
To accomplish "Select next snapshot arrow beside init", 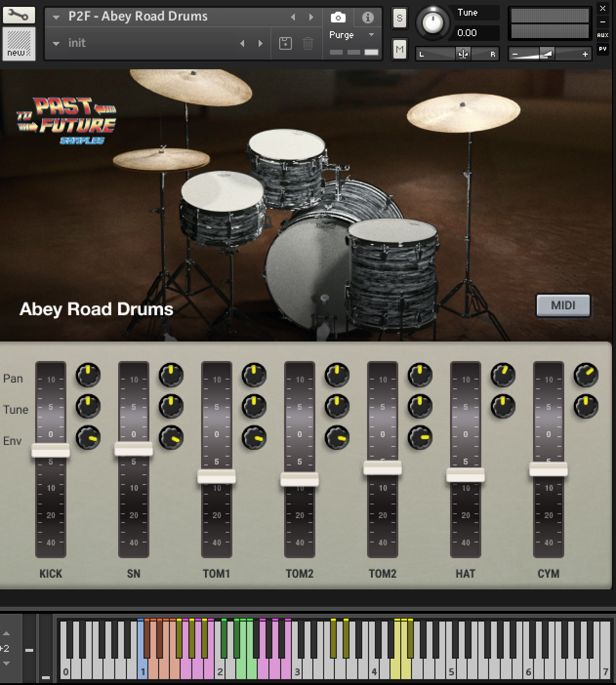I will [x=260, y=43].
